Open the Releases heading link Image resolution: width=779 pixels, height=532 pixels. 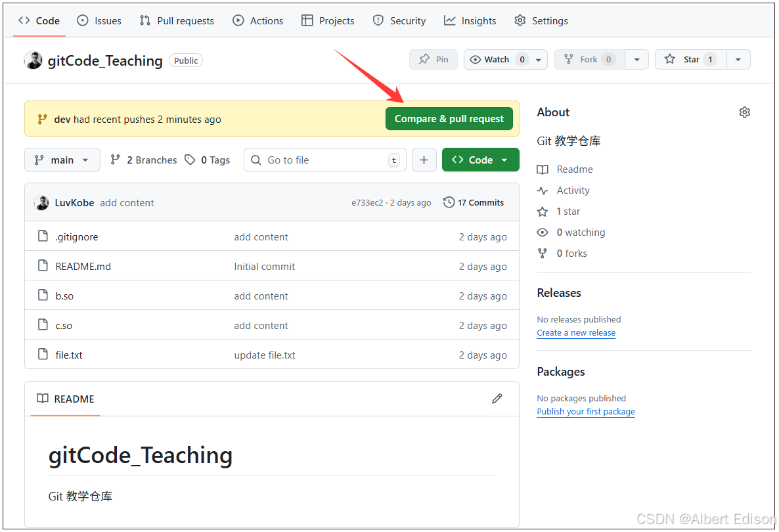(559, 293)
